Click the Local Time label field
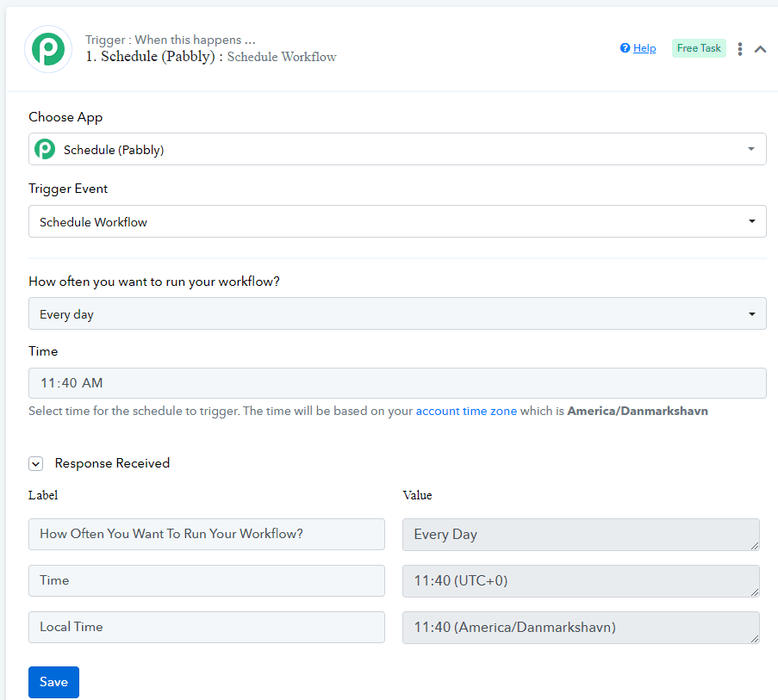This screenshot has height=700, width=778. [x=207, y=627]
